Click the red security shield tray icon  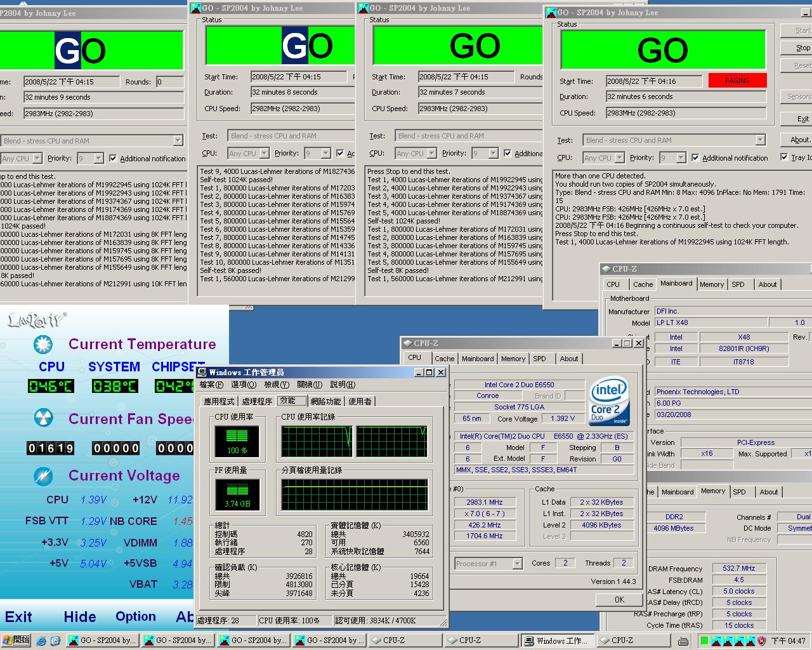[761, 640]
